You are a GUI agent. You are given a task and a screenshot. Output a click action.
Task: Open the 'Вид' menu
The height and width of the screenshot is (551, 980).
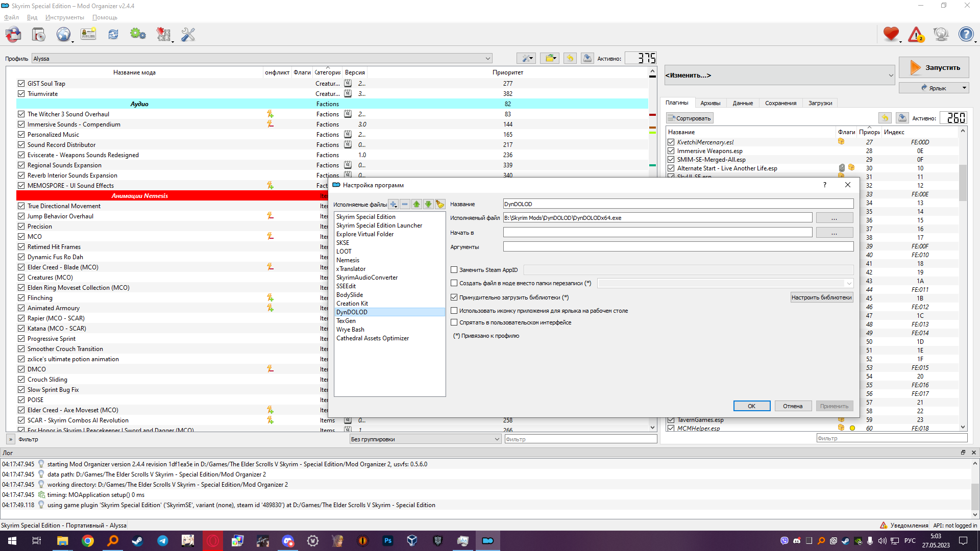pos(32,17)
